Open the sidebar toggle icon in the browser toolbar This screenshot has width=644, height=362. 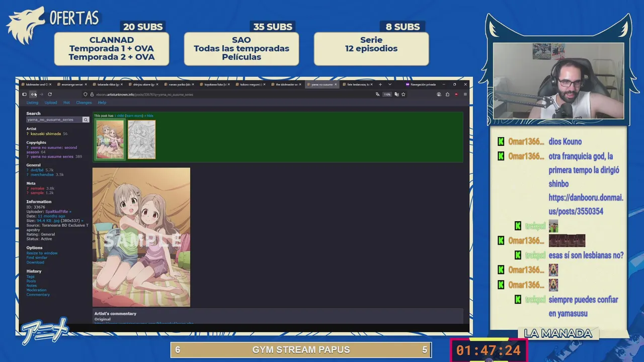(24, 95)
